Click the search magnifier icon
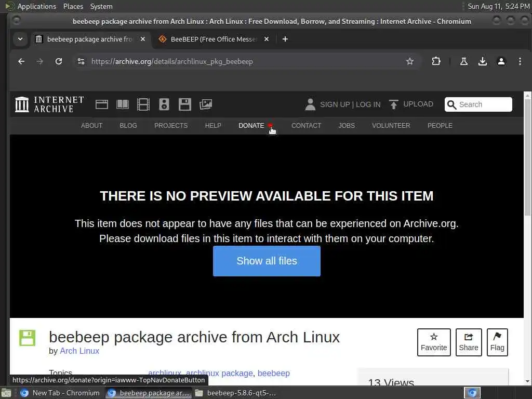The image size is (532, 399). point(451,104)
